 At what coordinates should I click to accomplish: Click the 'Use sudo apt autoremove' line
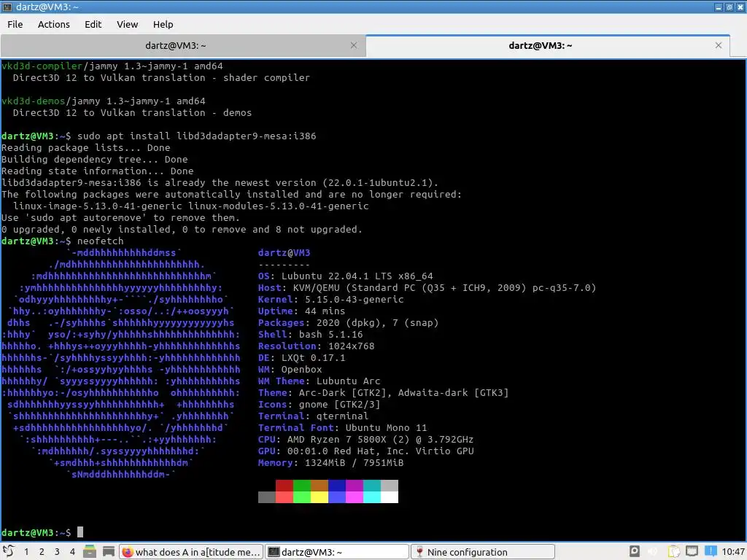[x=120, y=217]
